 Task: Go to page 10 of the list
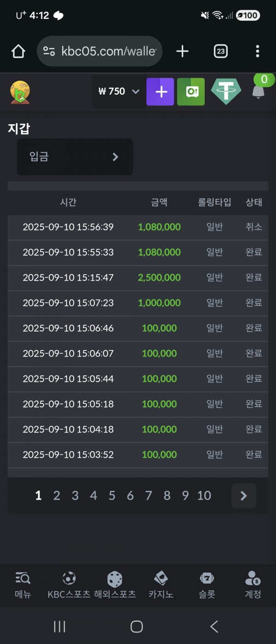pos(204,495)
